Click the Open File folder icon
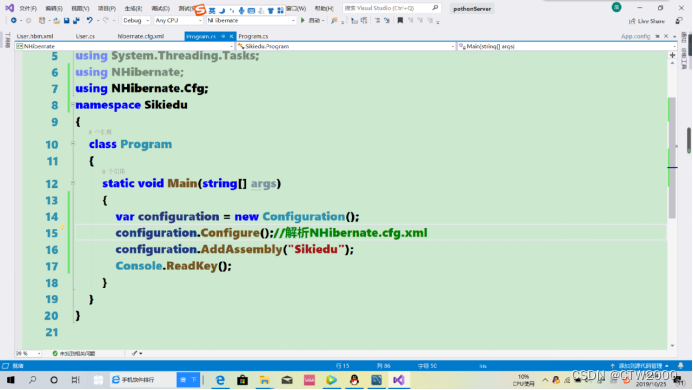The image size is (693, 390). [56, 20]
